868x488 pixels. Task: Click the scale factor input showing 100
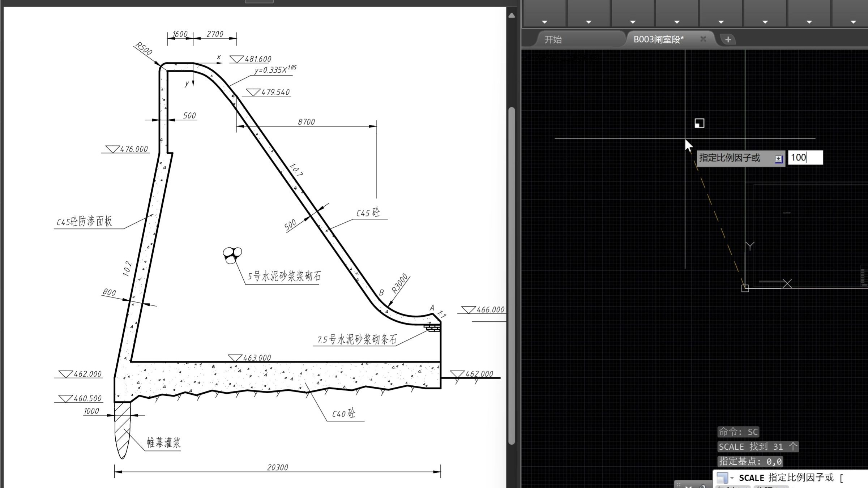pyautogui.click(x=805, y=158)
